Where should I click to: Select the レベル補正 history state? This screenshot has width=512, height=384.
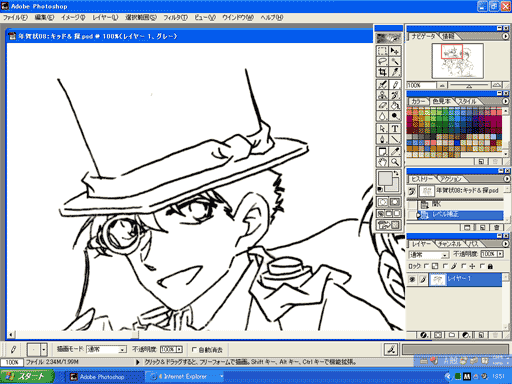click(460, 215)
